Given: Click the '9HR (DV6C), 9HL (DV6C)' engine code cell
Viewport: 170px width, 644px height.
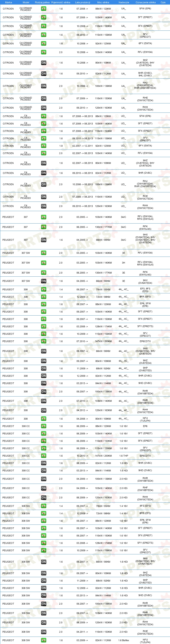Looking at the screenshot, I should [x=145, y=74].
